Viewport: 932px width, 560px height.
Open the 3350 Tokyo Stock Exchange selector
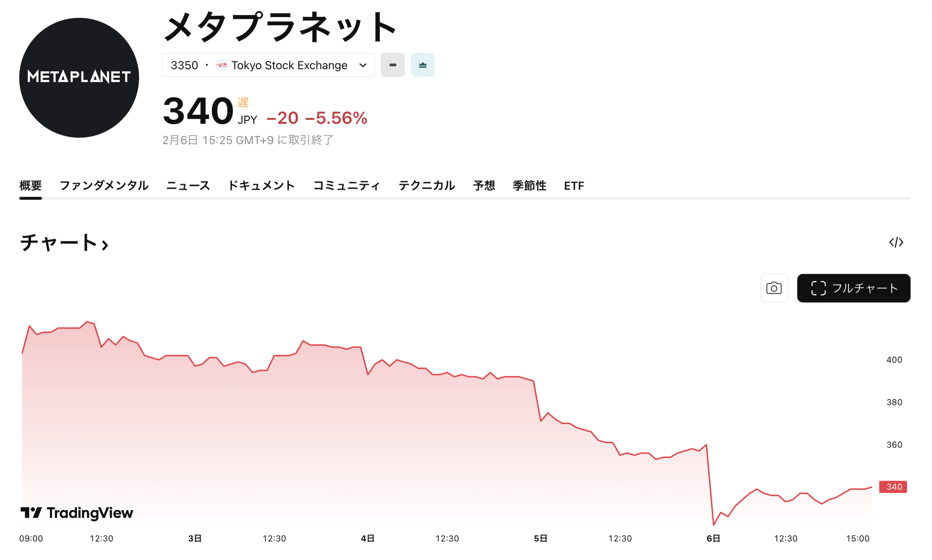(268, 65)
